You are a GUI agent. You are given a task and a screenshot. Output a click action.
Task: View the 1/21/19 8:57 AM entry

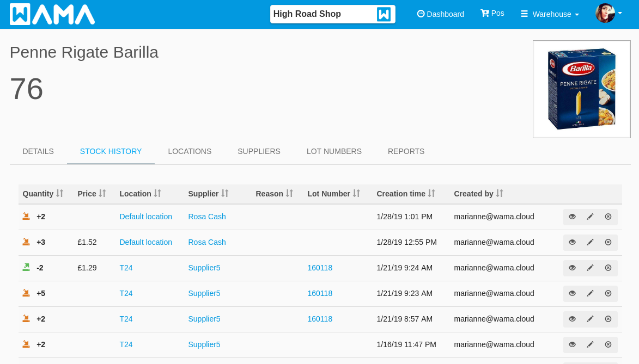(572, 319)
